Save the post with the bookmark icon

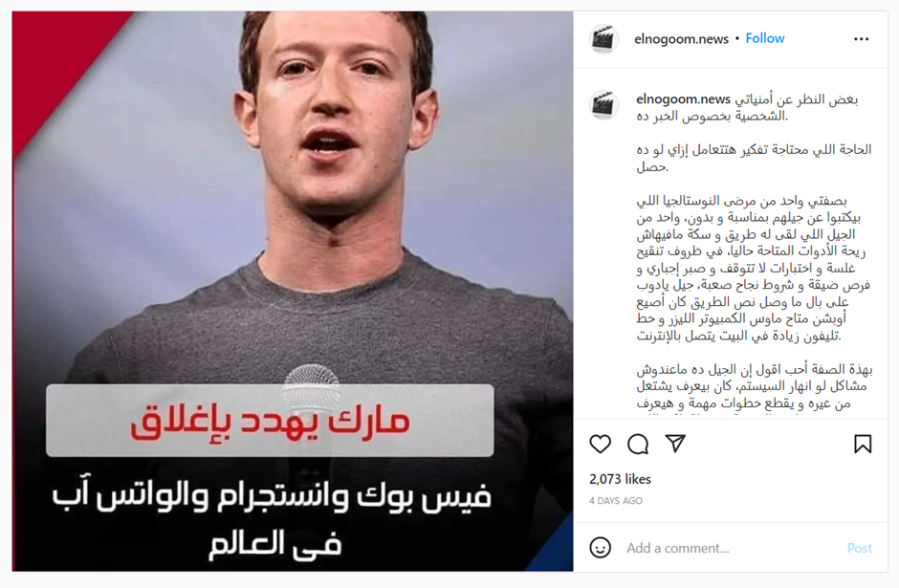pos(863,445)
